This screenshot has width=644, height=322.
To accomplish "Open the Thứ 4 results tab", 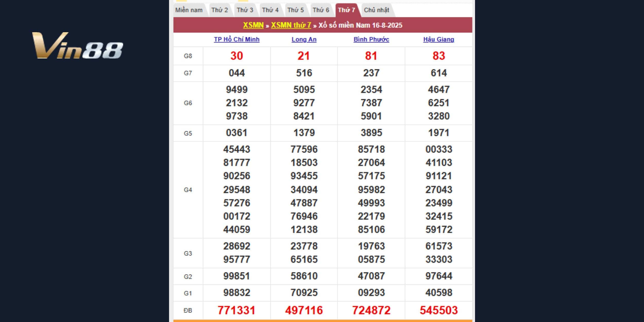I will 271,10.
